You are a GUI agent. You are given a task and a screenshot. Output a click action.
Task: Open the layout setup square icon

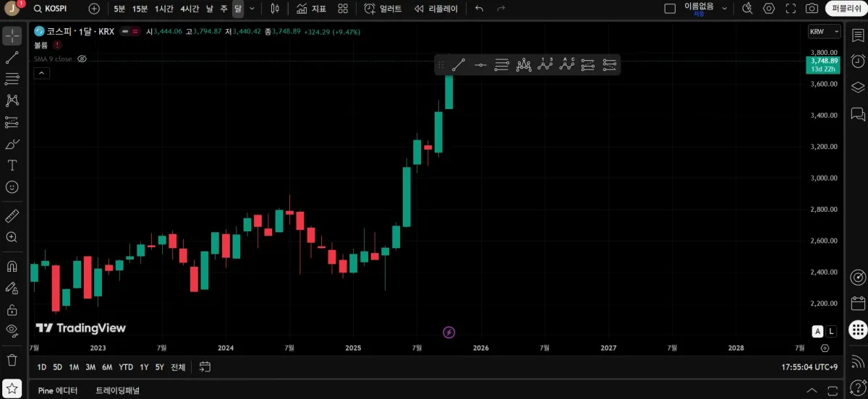tap(670, 9)
